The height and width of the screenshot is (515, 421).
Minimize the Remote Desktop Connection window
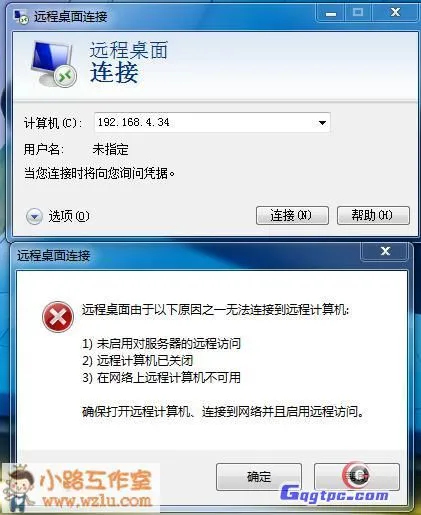click(331, 13)
